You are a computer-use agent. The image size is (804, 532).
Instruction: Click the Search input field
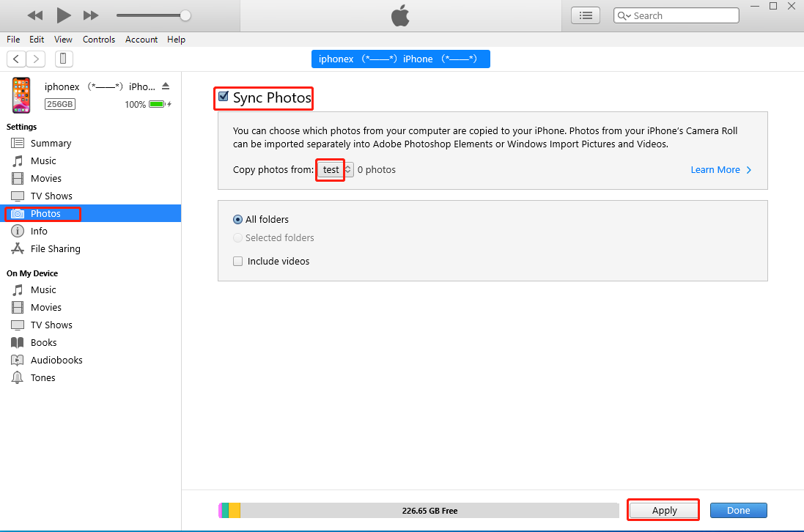coord(676,15)
